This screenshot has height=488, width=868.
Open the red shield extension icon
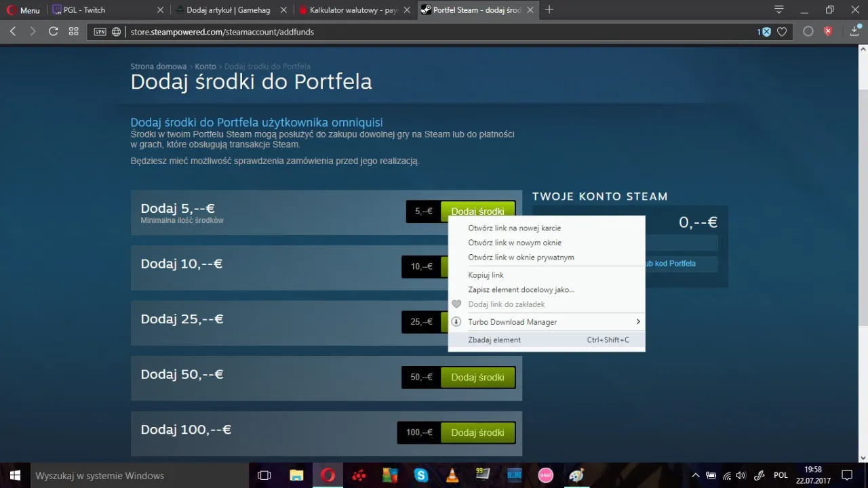tap(828, 31)
